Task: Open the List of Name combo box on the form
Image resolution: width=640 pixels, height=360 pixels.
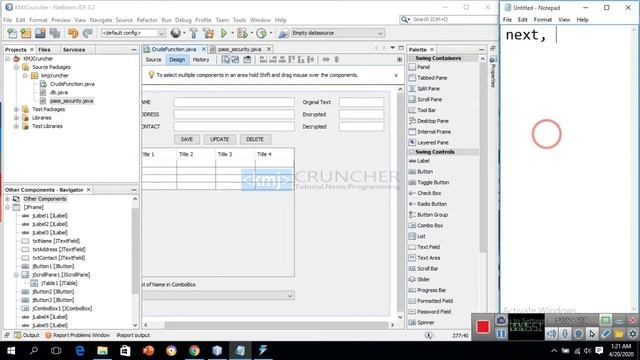Action: 218,295
